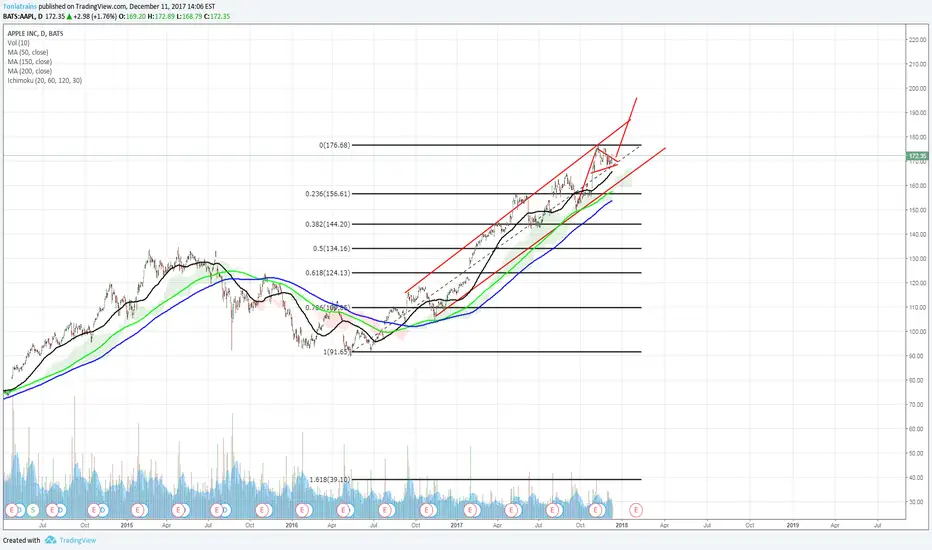Click the 200.00 price axis label
This screenshot has width=932, height=550.
[917, 89]
